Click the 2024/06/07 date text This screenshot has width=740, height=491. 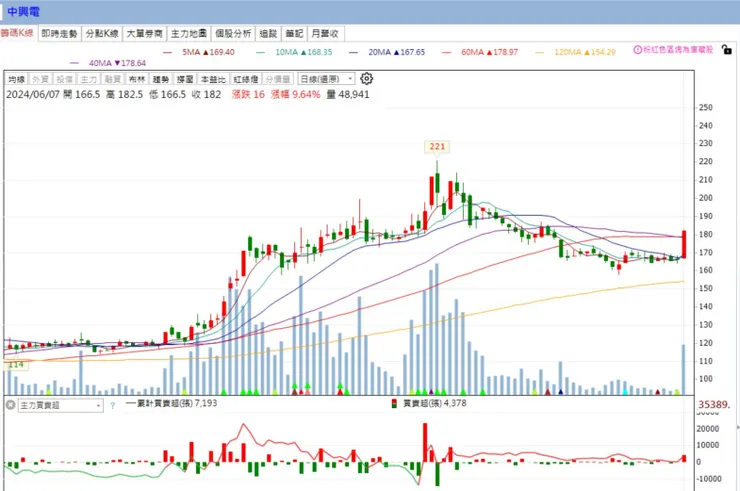coord(33,94)
